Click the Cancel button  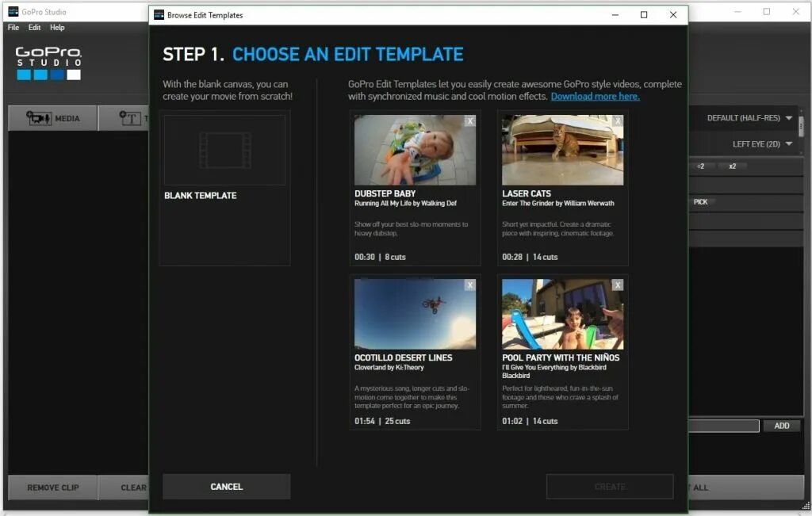tap(226, 487)
